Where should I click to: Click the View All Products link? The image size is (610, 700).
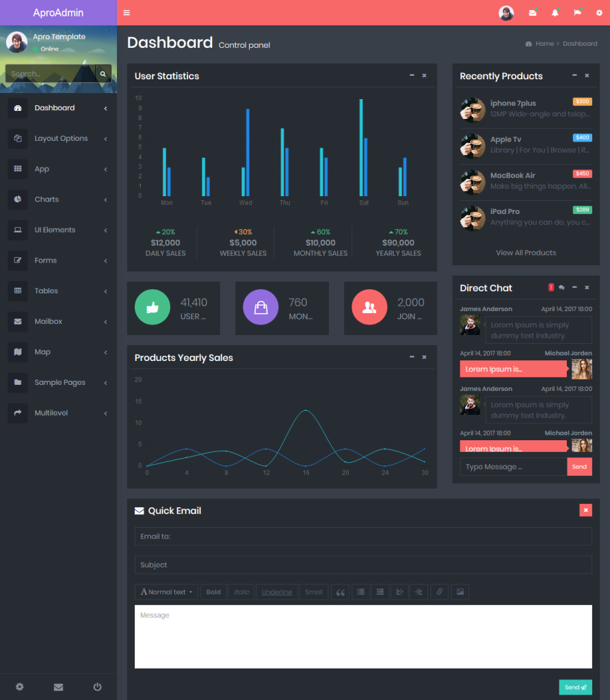click(x=525, y=252)
